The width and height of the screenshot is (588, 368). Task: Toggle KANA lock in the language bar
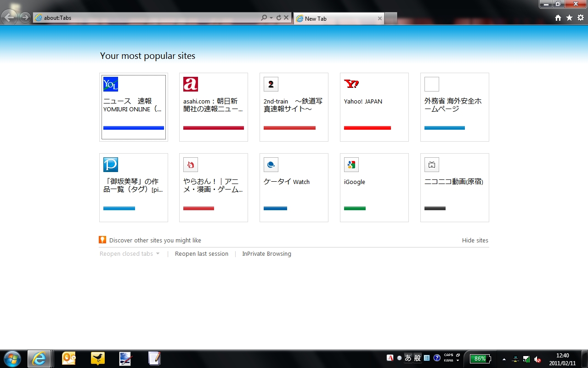tap(448, 361)
